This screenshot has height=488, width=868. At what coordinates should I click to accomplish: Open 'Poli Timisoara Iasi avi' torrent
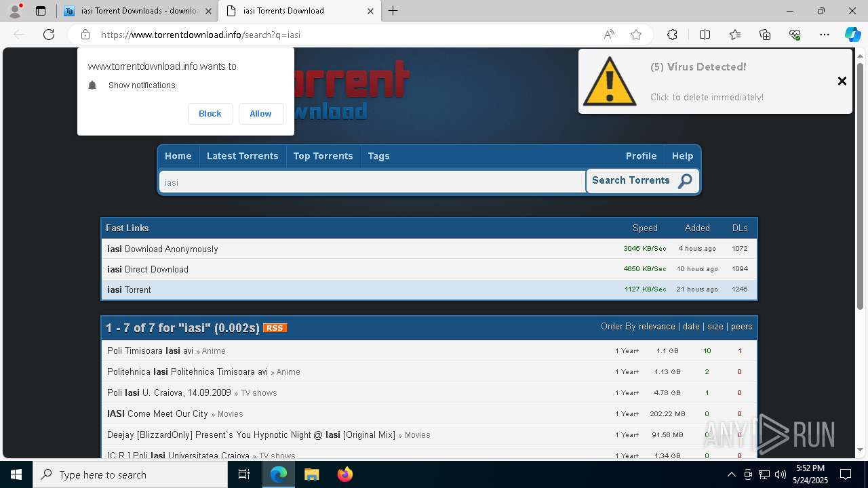[x=150, y=351]
